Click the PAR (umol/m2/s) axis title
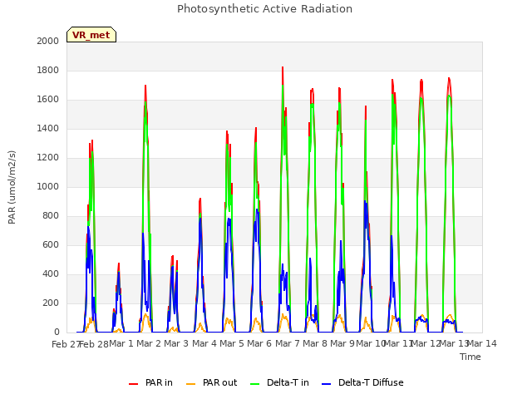The height and width of the screenshot is (399, 532). [x=12, y=187]
